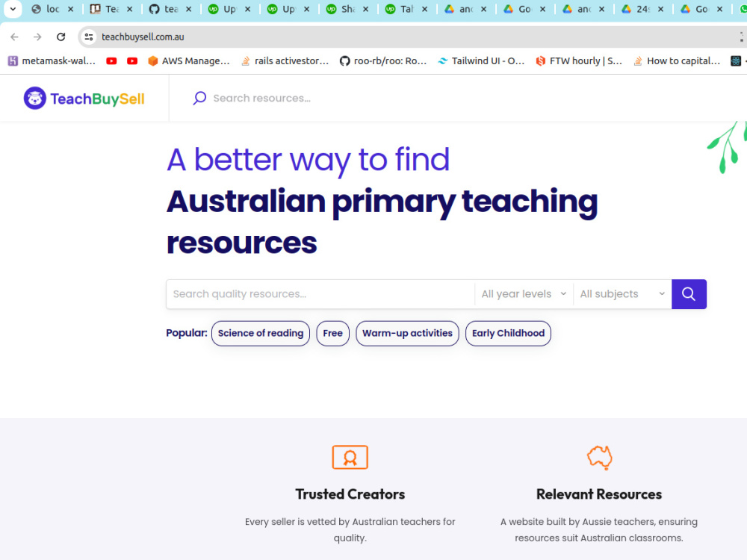Open the metamask-wal... bookmark
The height and width of the screenshot is (560, 747).
[x=52, y=61]
